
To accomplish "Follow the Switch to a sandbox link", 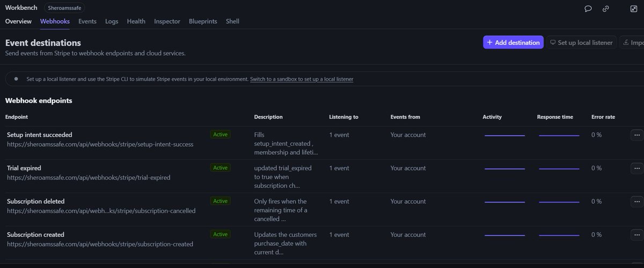I will [302, 79].
